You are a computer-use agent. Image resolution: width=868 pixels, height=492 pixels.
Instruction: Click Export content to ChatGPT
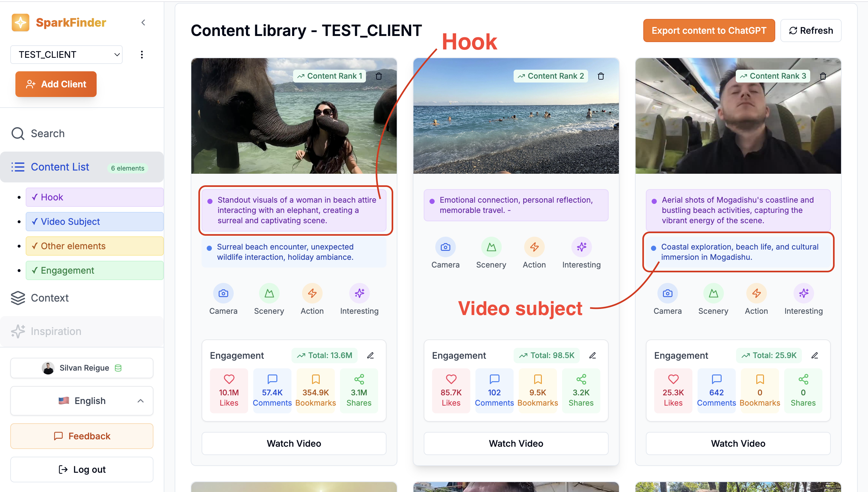point(708,31)
